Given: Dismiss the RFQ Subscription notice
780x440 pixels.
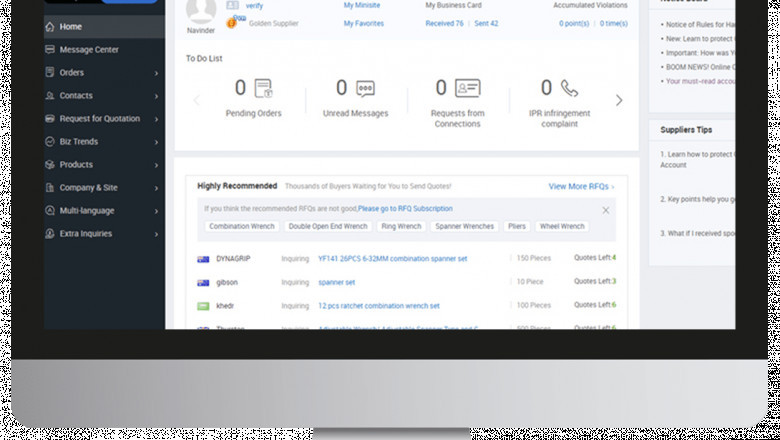Looking at the screenshot, I should (605, 210).
